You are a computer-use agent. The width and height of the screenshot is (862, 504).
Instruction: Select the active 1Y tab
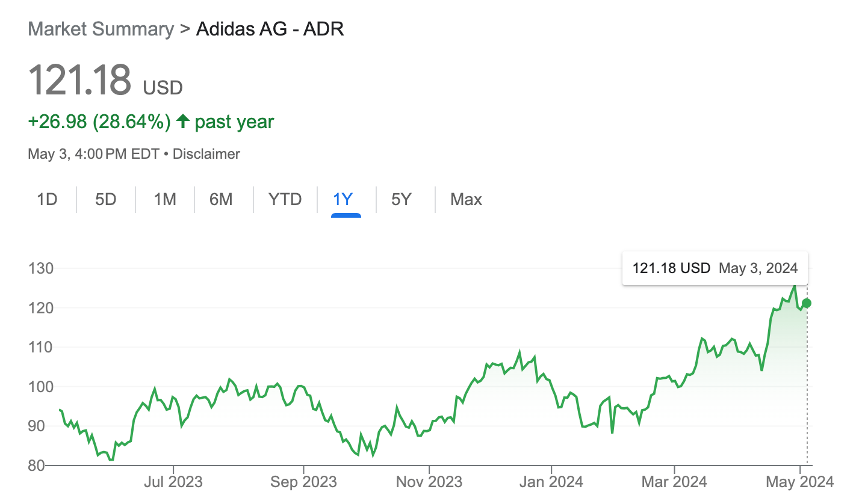tap(343, 199)
